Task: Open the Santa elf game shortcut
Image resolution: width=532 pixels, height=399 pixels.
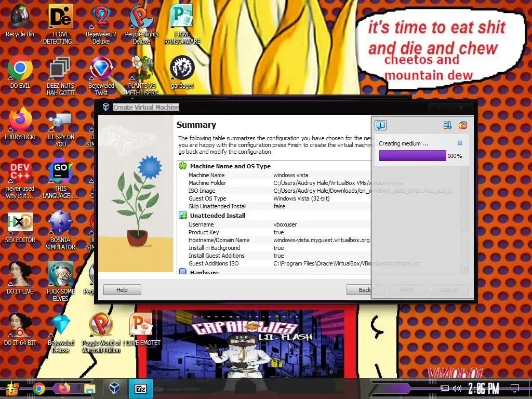Action: point(60,282)
